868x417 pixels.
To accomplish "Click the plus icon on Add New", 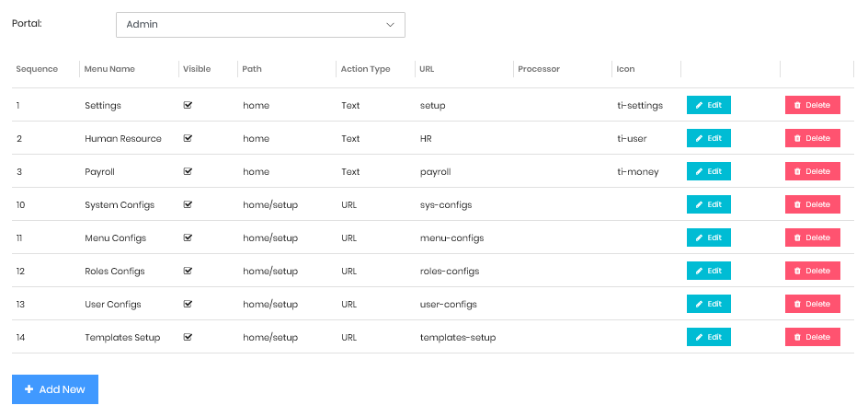I will click(x=29, y=389).
